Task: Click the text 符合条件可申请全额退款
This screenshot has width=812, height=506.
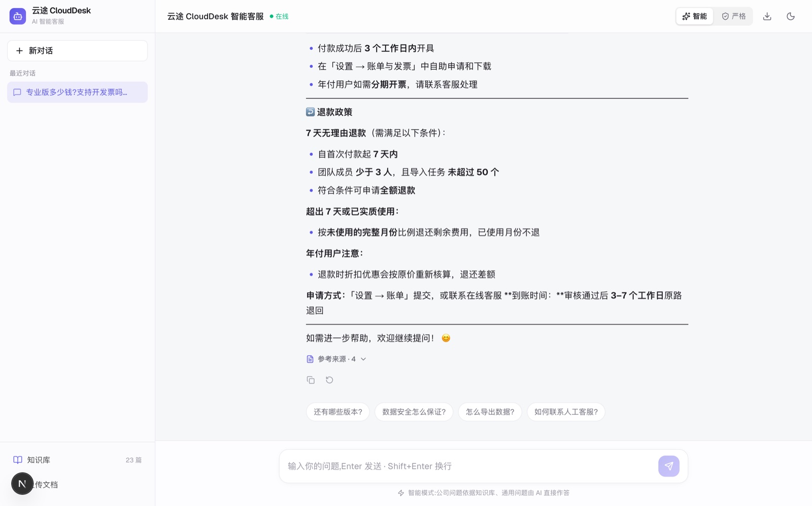Action: click(x=366, y=190)
